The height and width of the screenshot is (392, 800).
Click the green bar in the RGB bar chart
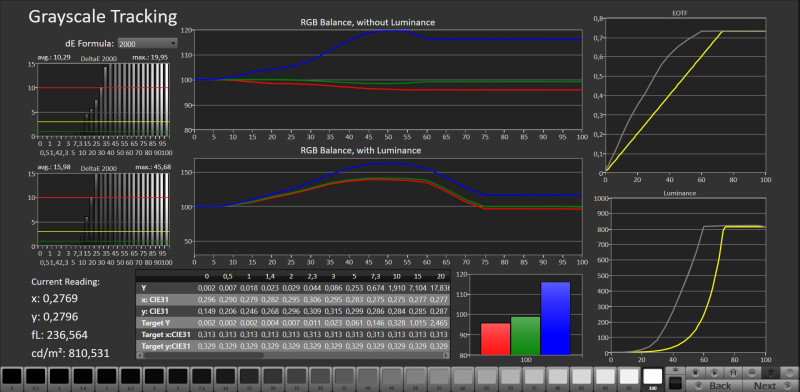pos(526,335)
